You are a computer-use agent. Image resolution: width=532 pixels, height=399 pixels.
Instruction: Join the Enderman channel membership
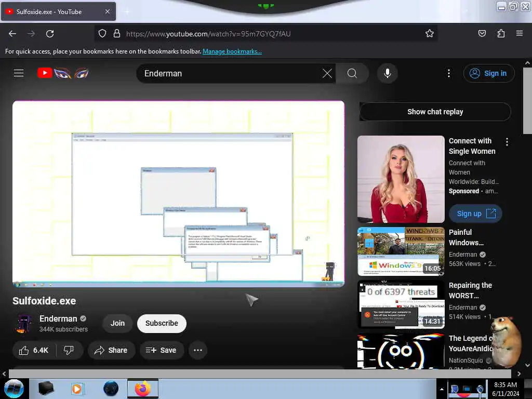[x=117, y=323]
